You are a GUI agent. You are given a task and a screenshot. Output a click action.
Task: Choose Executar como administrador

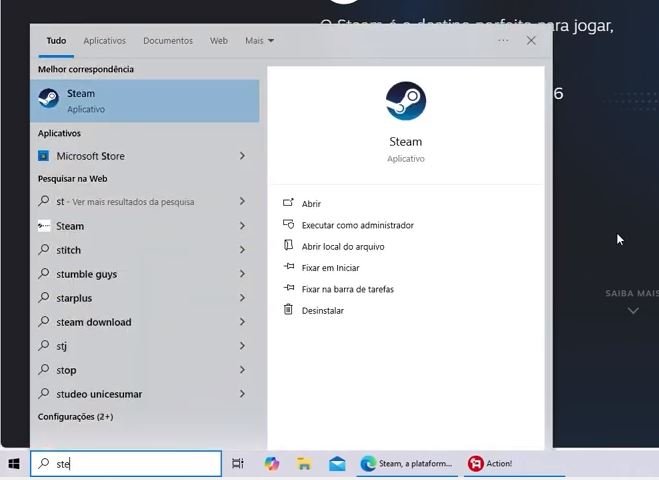358,225
